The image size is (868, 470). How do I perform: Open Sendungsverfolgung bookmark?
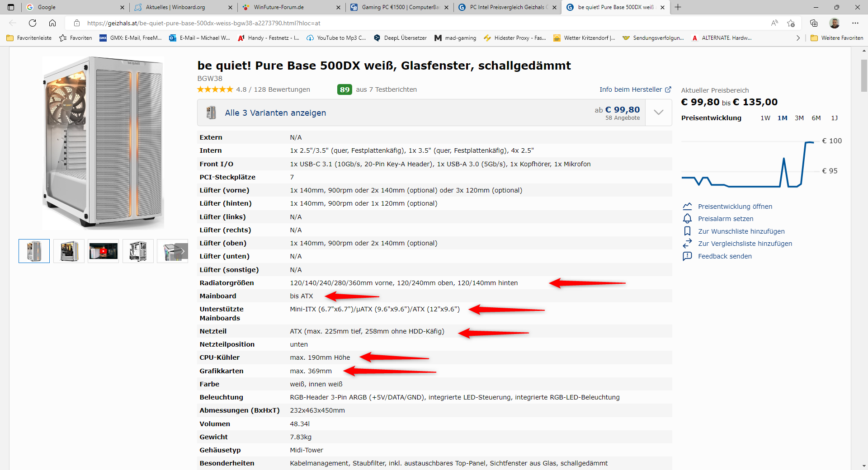click(x=653, y=38)
